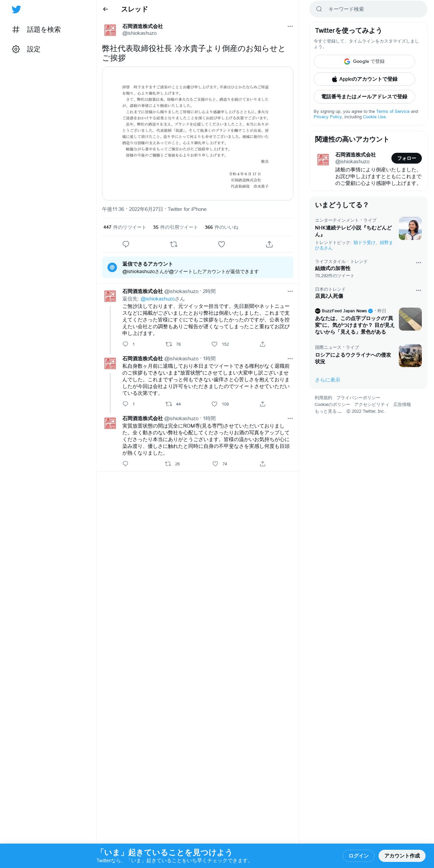The height and width of the screenshot is (868, 434).
Task: Like the reply with 108 likes
Action: tap(214, 404)
